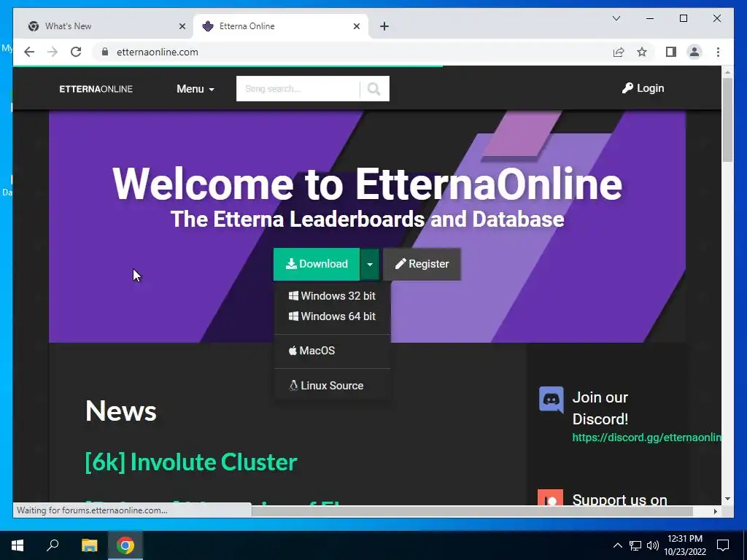Open the share page icon
This screenshot has width=747, height=560.
(x=619, y=52)
